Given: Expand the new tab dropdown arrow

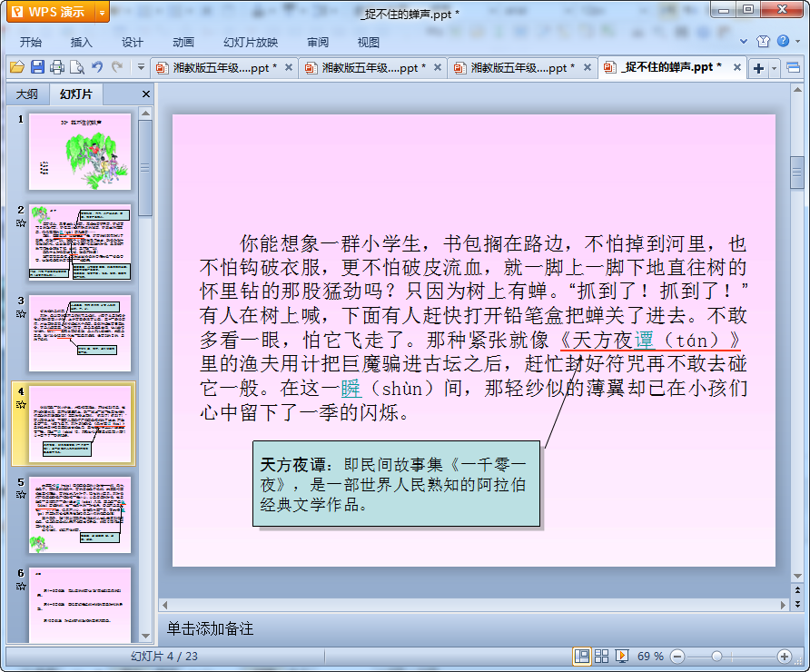Looking at the screenshot, I should (x=774, y=68).
